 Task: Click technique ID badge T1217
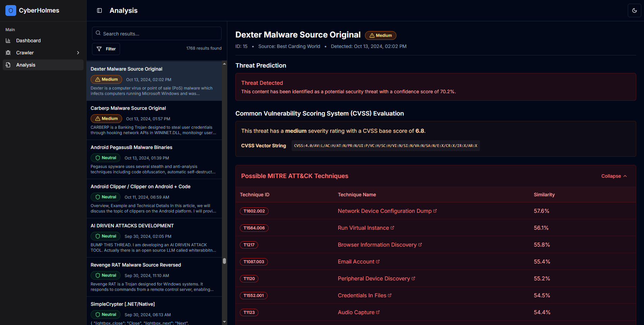coord(249,245)
